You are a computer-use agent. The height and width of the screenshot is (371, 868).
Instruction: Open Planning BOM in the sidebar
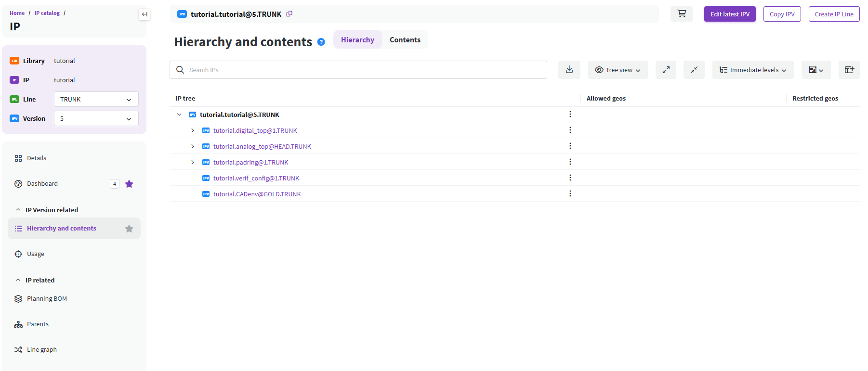click(x=47, y=299)
